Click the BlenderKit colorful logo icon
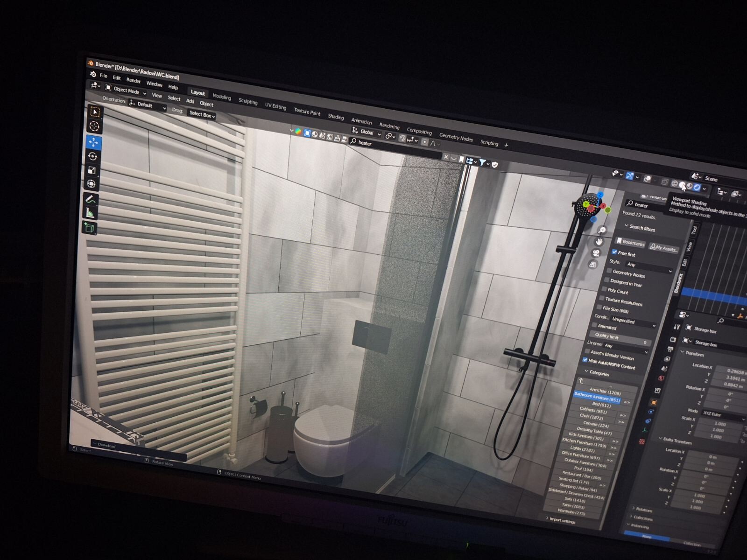Image resolution: width=747 pixels, height=560 pixels. point(297,131)
